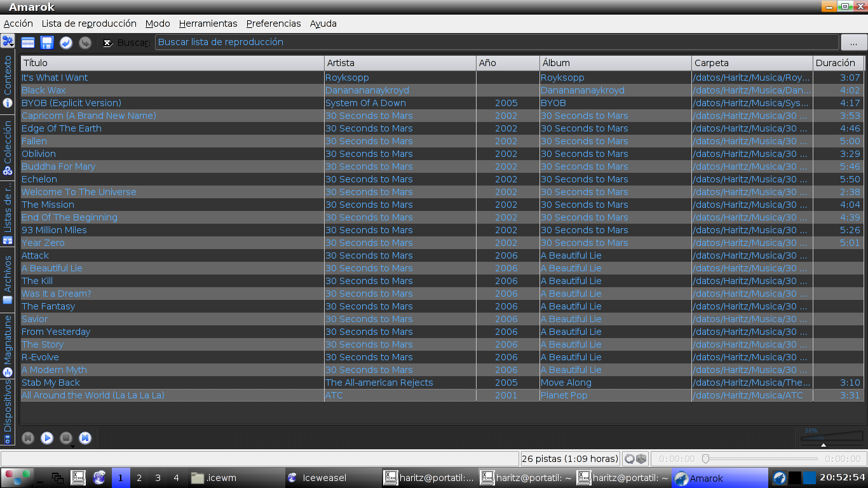Image resolution: width=868 pixels, height=488 pixels.
Task: Select the track 'Buddha For Mary'
Action: coord(58,166)
